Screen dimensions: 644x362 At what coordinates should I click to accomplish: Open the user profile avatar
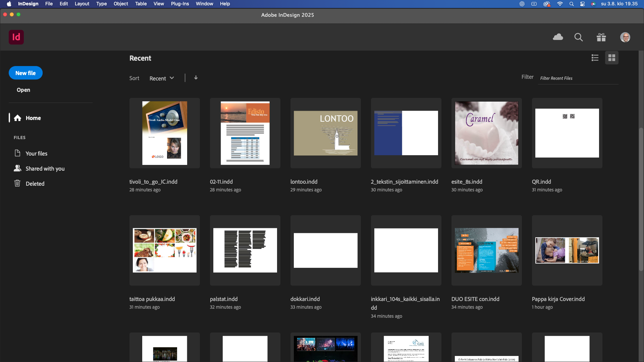(625, 37)
